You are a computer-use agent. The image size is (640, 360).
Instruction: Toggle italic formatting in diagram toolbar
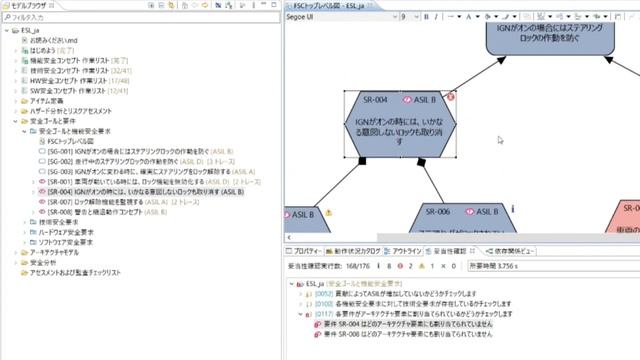click(x=436, y=17)
